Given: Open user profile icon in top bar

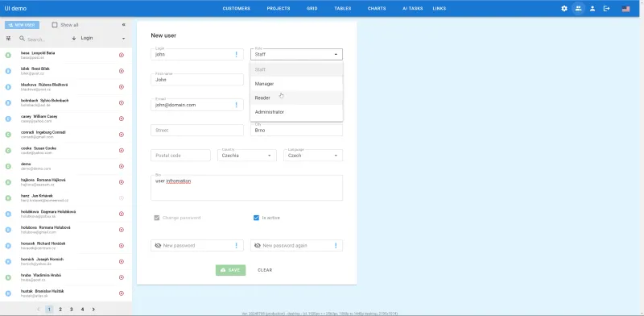Looking at the screenshot, I should (592, 9).
